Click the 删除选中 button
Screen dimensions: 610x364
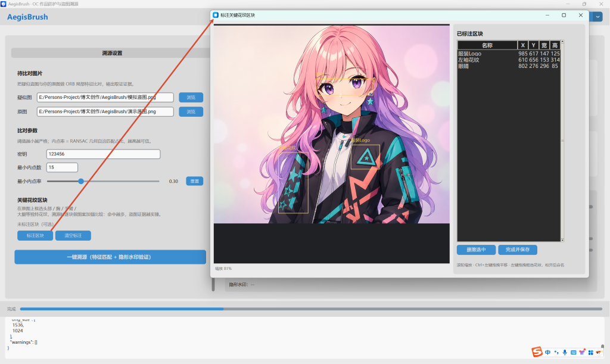476,250
